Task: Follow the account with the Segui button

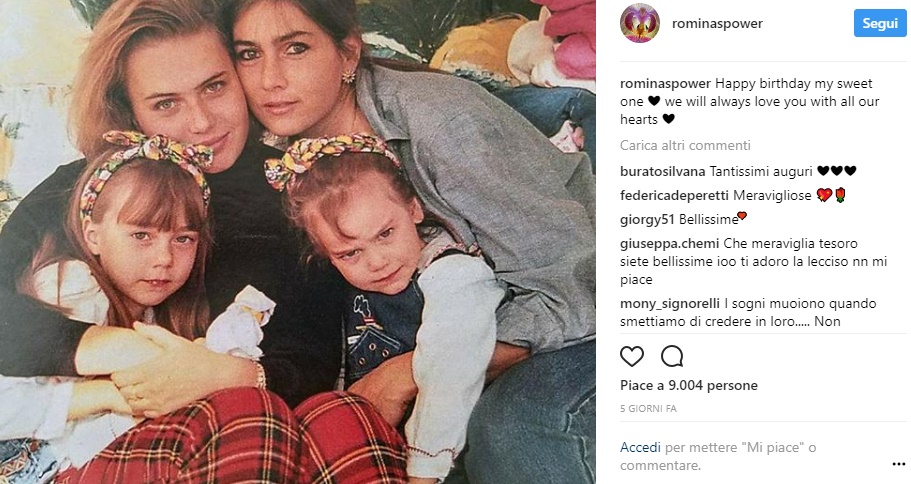Action: coord(880,23)
